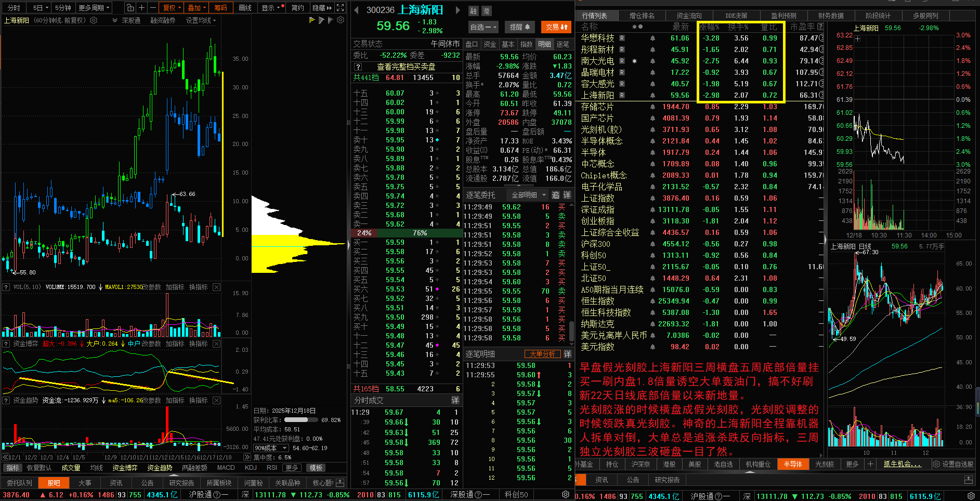This screenshot has width=980, height=501.
Task: Click 获利比率 progress bar
Action: (x=300, y=420)
